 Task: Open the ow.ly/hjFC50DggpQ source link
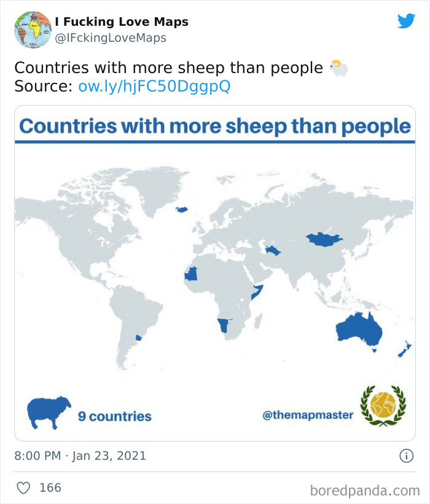click(154, 86)
